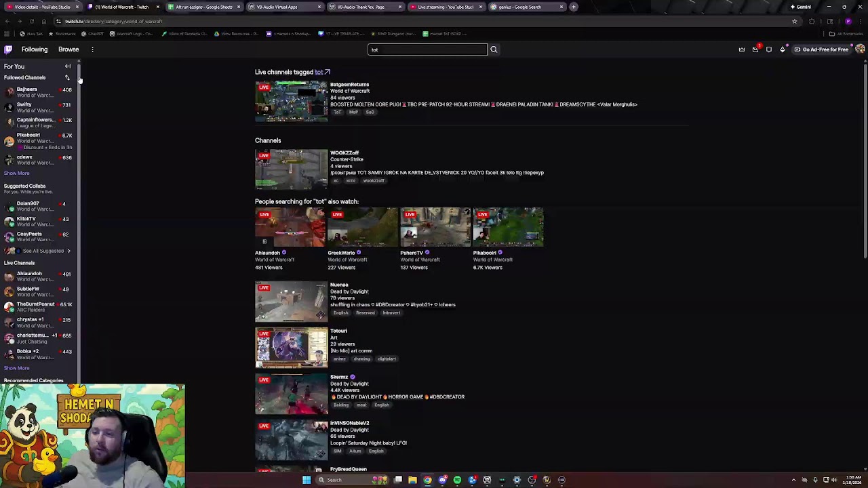Switch to Alt run assigns Google Sheets tab
The image size is (868, 488).
[x=203, y=7]
